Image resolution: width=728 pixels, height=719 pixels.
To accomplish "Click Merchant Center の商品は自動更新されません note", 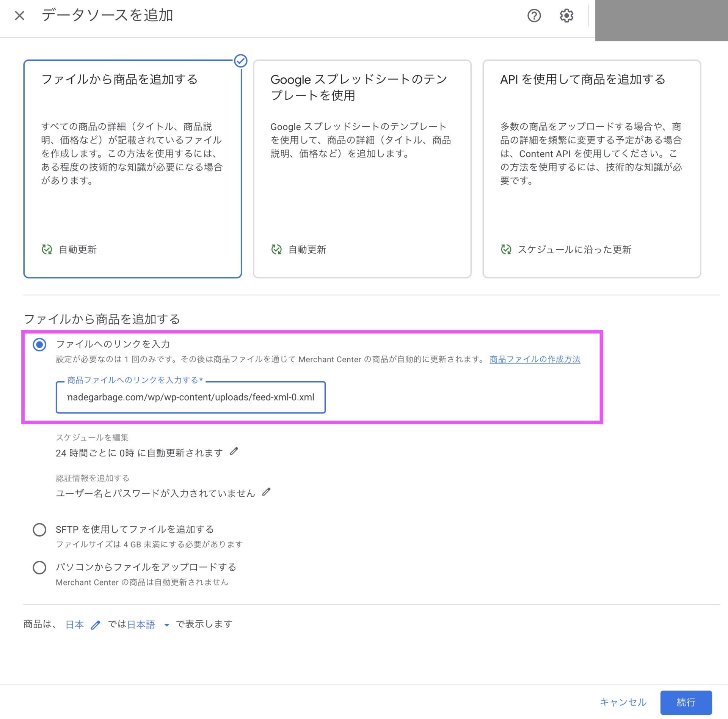I will (x=142, y=582).
